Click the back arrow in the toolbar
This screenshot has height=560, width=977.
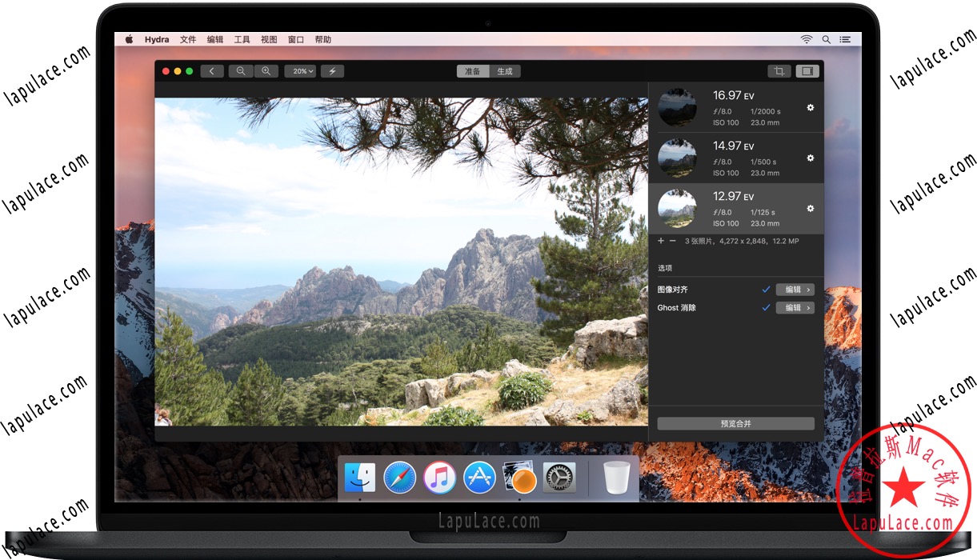point(212,70)
